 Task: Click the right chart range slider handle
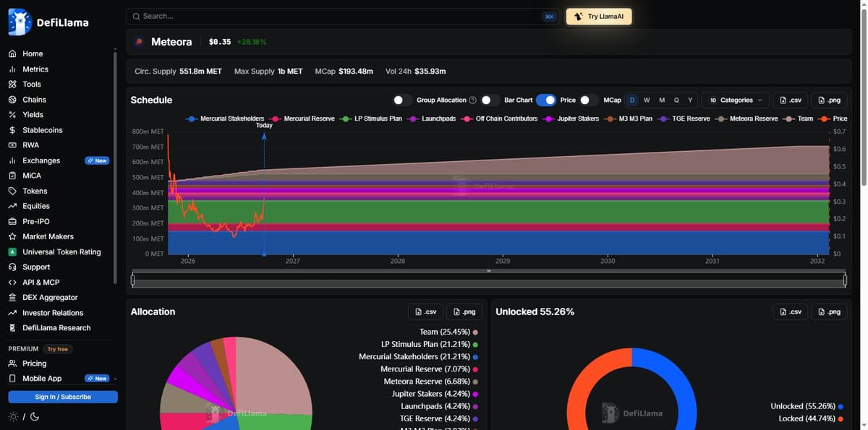[845, 280]
